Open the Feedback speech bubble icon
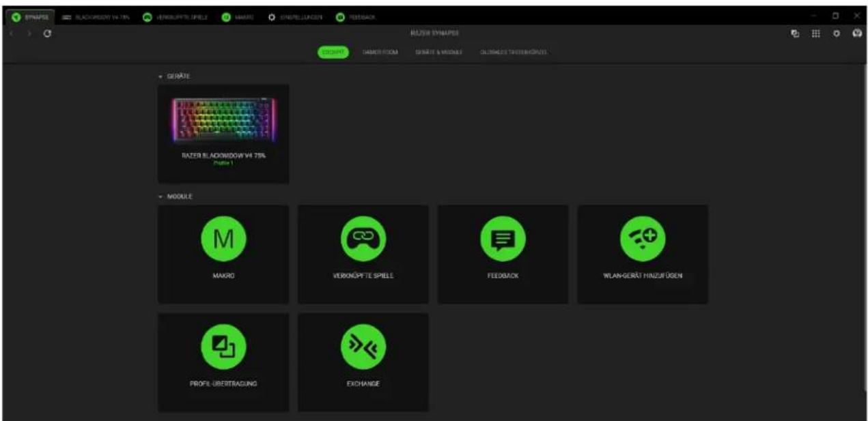The image size is (868, 421). (x=503, y=239)
